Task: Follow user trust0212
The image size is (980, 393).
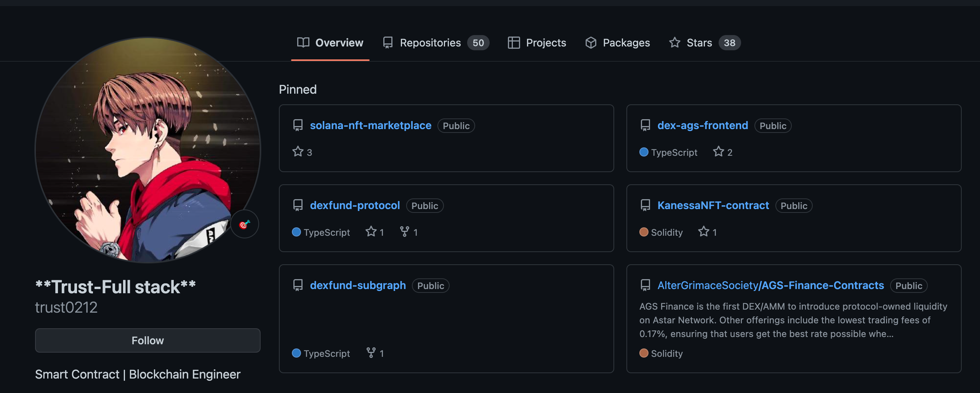Action: pyautogui.click(x=148, y=340)
